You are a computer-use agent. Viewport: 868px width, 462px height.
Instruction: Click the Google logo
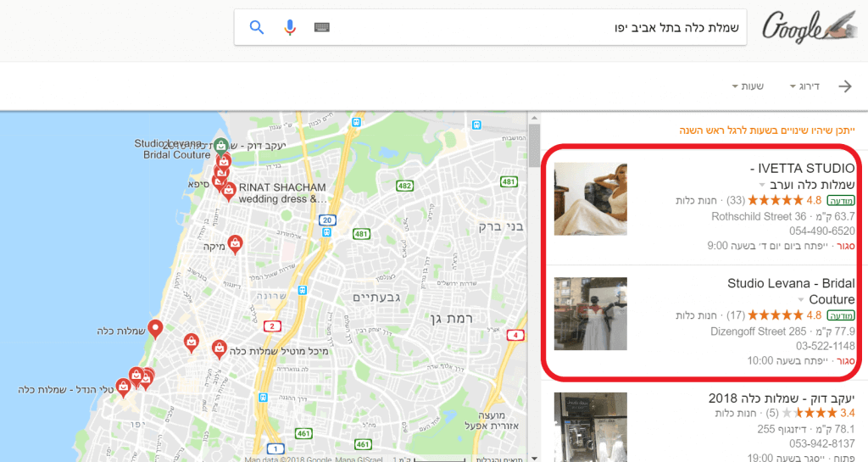pyautogui.click(x=808, y=26)
